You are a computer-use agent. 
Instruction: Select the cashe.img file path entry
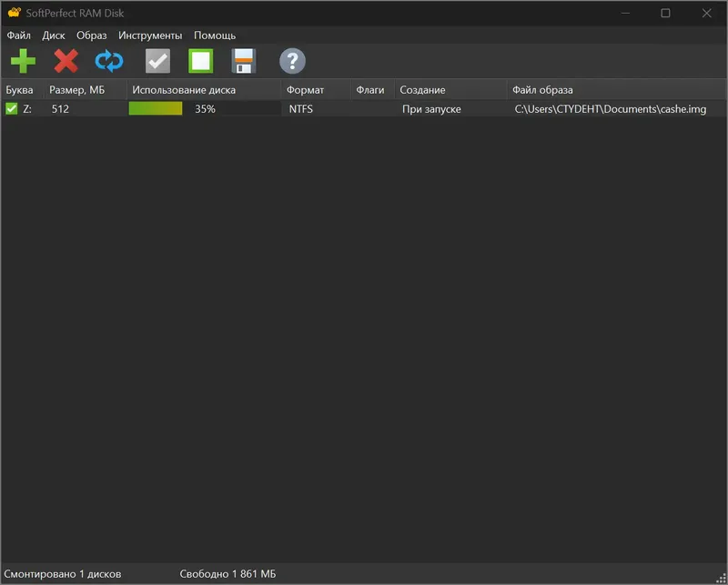(610, 108)
